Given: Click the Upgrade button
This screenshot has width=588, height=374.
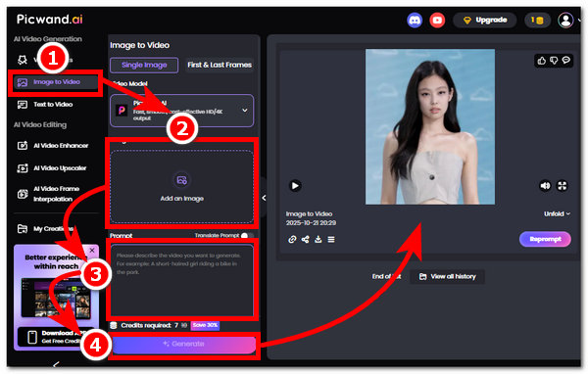Looking at the screenshot, I should click(484, 20).
